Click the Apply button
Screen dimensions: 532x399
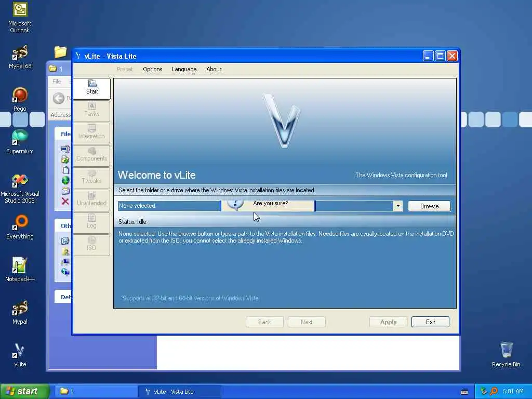coord(388,322)
